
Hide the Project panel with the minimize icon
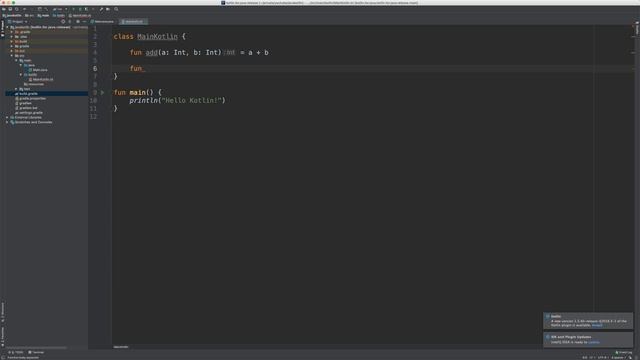click(x=84, y=22)
